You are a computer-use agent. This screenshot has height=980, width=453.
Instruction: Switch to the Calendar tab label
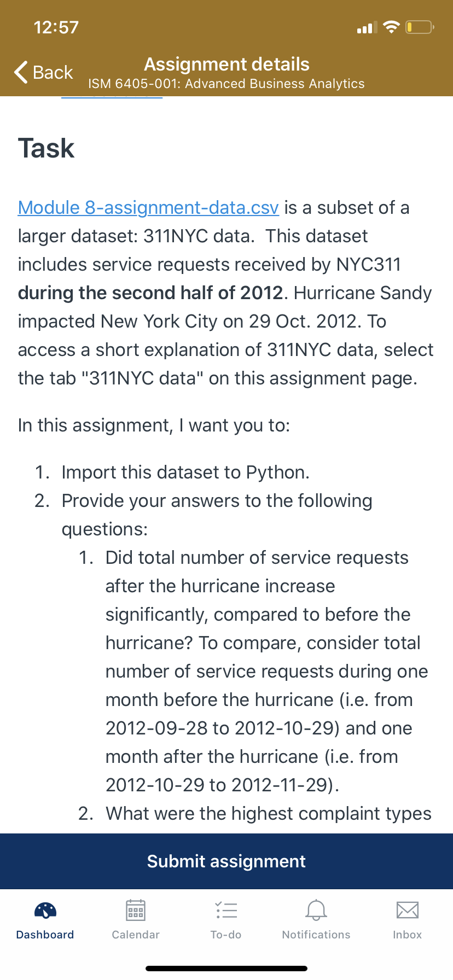pos(136,935)
